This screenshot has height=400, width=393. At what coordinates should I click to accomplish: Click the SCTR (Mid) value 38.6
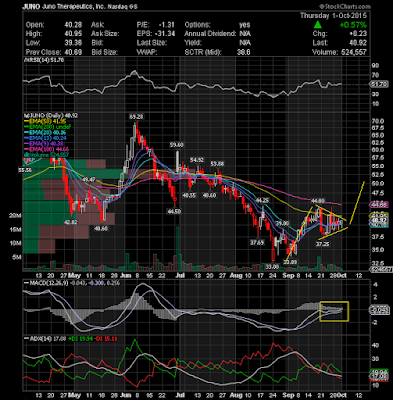(243, 52)
